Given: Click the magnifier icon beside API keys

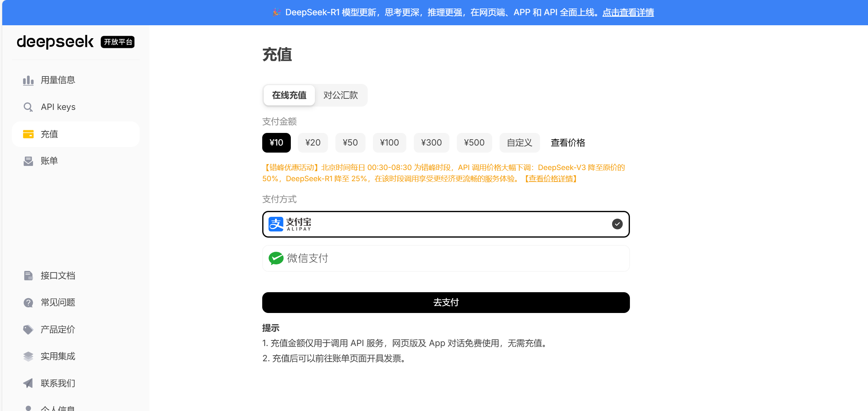Looking at the screenshot, I should click(x=28, y=107).
